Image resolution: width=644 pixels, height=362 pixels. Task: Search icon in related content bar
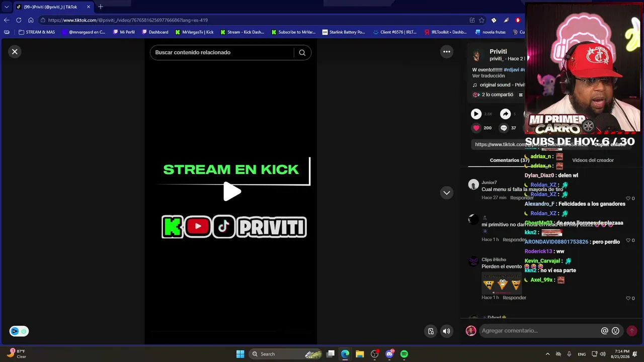tap(302, 52)
